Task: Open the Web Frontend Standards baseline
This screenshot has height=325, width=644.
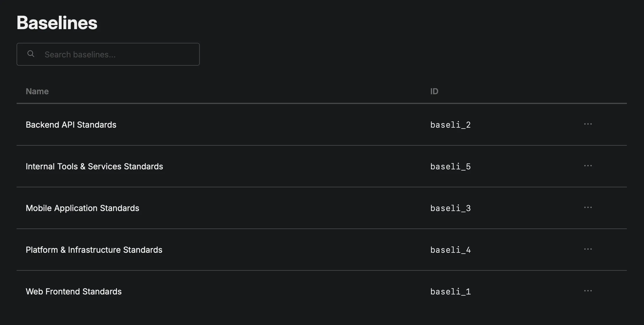Action: 73,292
